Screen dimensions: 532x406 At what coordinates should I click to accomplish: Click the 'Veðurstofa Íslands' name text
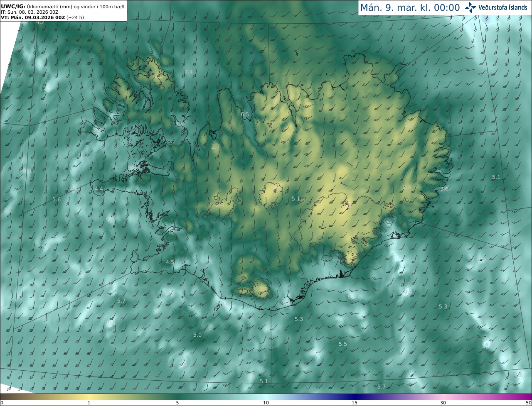coord(502,7)
